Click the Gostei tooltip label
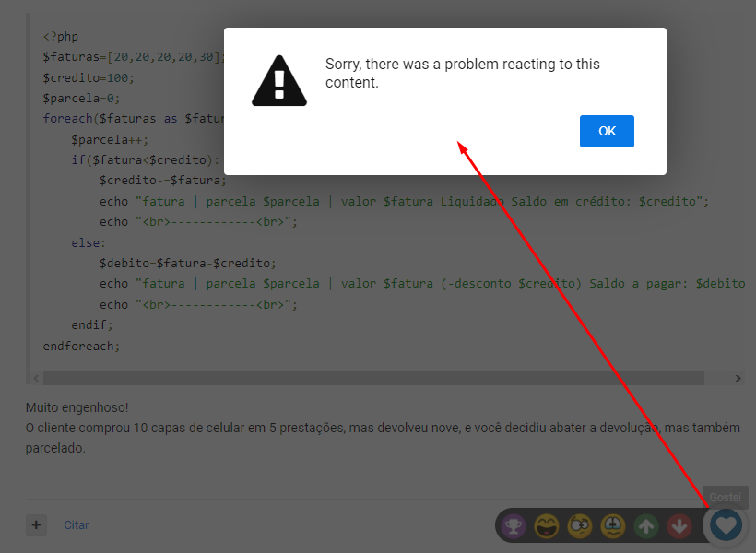This screenshot has height=553, width=756. [x=726, y=496]
